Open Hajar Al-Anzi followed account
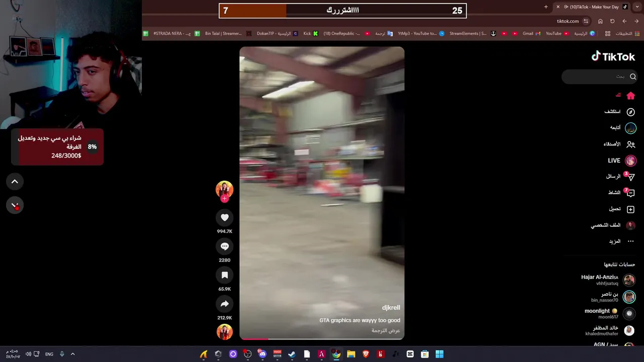 [608, 280]
